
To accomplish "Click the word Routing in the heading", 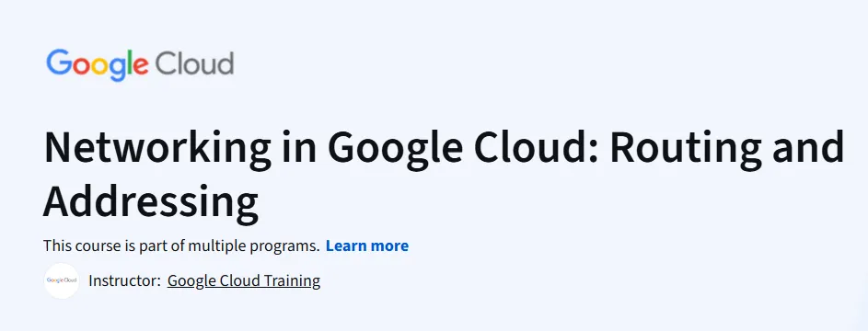I will click(x=687, y=149).
